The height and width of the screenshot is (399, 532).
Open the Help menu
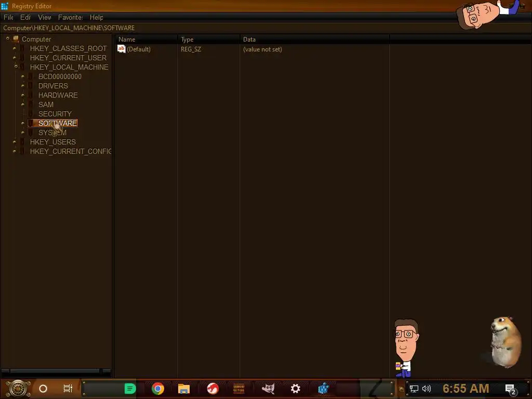pyautogui.click(x=96, y=17)
